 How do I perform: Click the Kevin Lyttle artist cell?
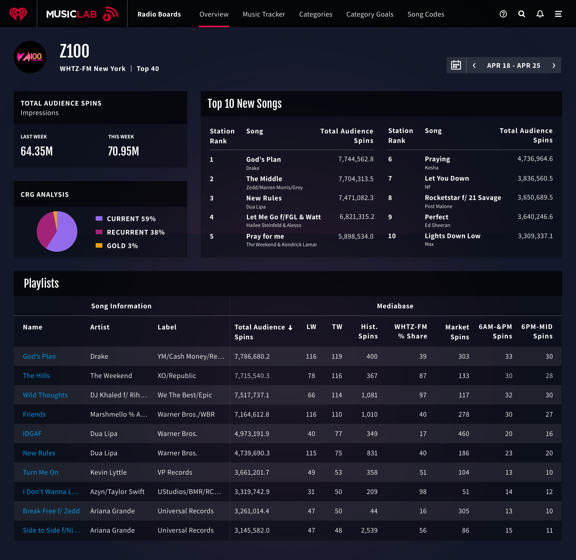108,472
